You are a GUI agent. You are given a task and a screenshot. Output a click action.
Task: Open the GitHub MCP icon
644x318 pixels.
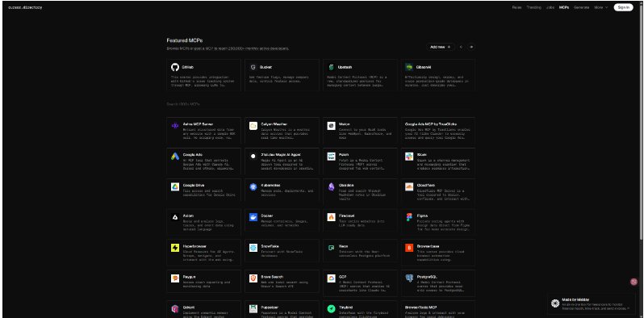(x=175, y=67)
